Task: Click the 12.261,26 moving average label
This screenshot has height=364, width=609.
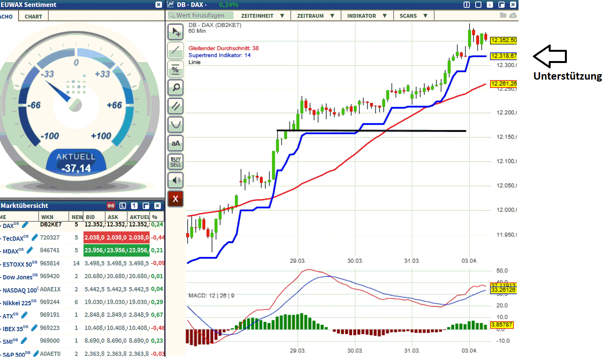Action: point(503,84)
